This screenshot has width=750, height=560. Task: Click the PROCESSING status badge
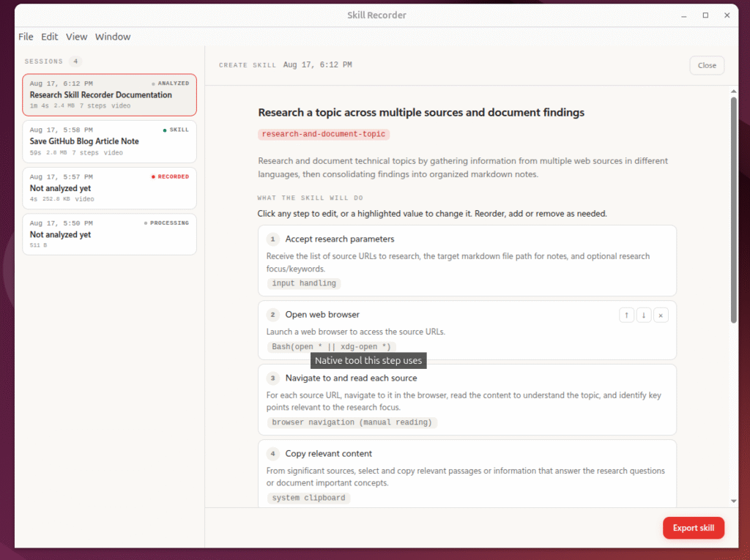click(166, 223)
